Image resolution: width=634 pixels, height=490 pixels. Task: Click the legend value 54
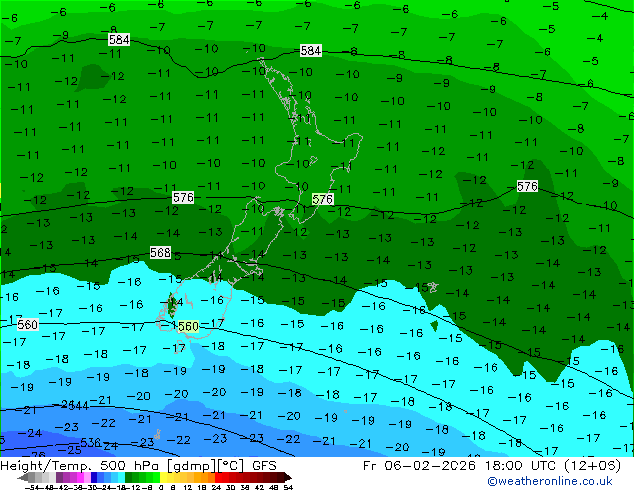288,487
